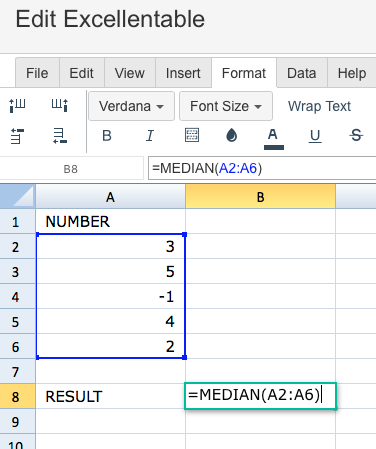376x449 pixels.
Task: Open the Verdana font dropdown
Action: click(131, 106)
